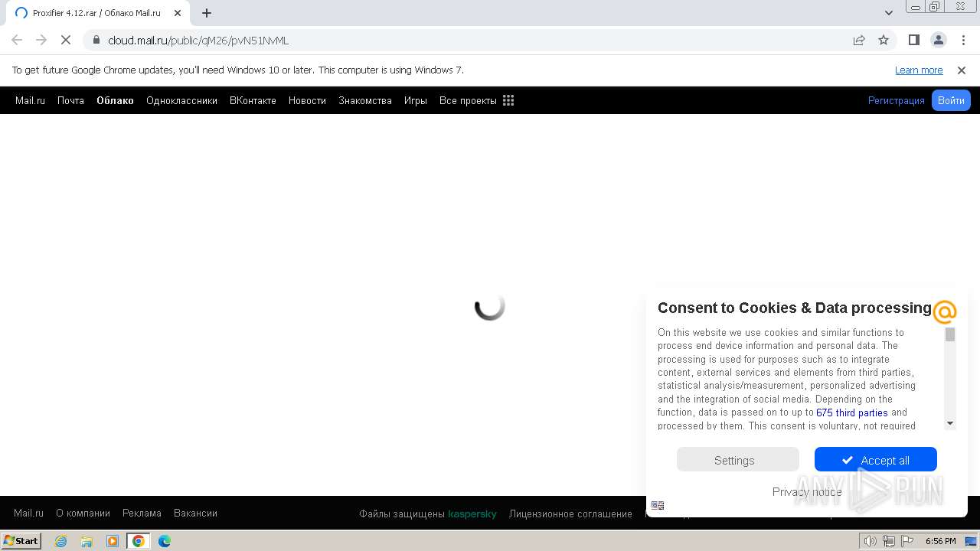Click Show desktop monitor icon
This screenshot has width=980, height=551.
click(x=971, y=541)
